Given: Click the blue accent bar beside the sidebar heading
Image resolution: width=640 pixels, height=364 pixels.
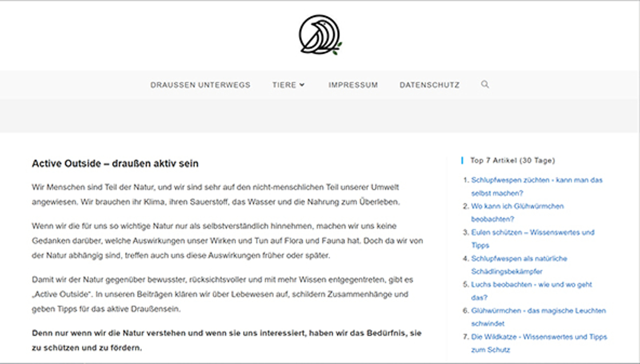Looking at the screenshot, I should pyautogui.click(x=462, y=161).
